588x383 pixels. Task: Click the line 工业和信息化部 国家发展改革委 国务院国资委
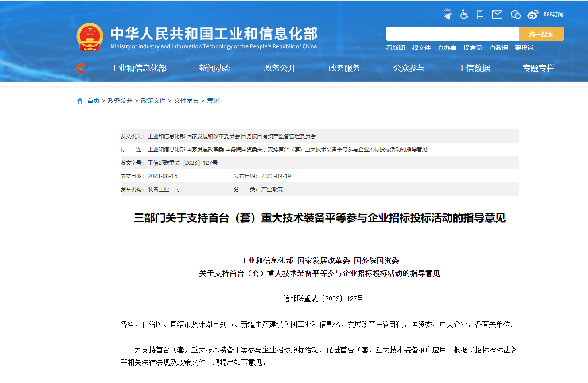pyautogui.click(x=319, y=260)
